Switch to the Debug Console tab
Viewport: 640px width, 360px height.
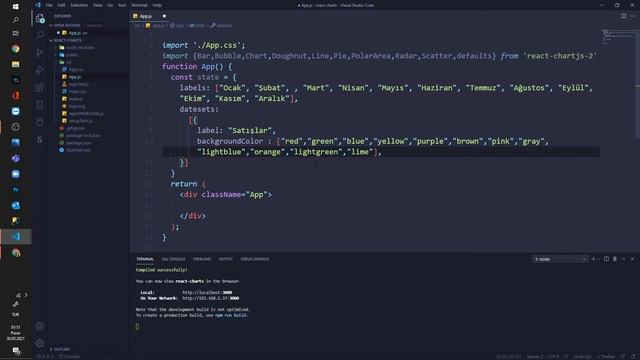point(255,259)
